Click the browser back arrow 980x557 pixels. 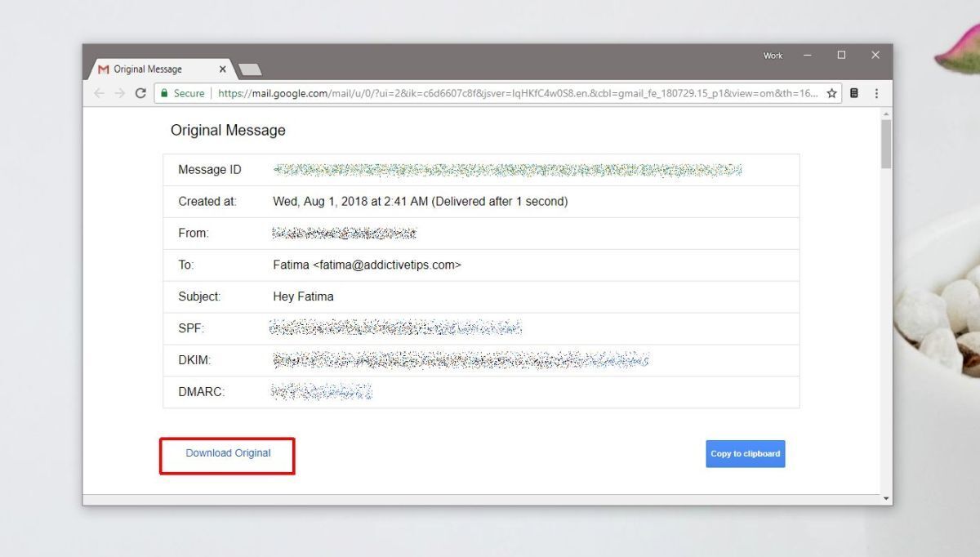pos(100,93)
